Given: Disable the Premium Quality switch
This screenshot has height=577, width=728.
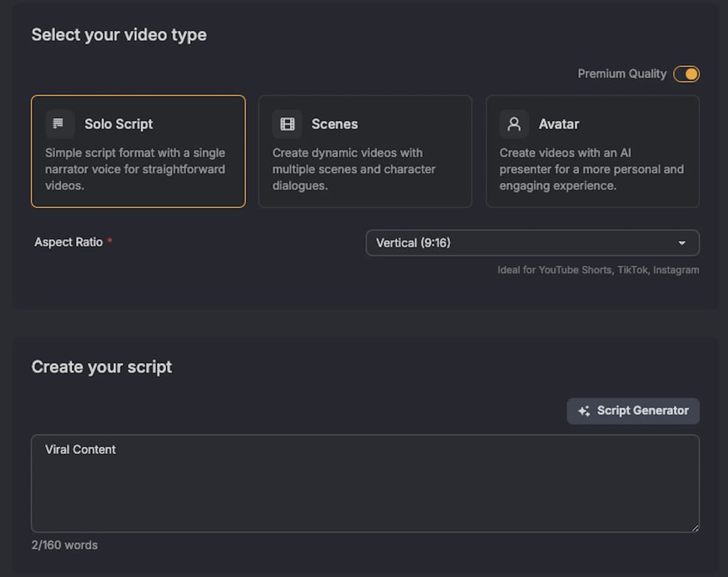Looking at the screenshot, I should tap(686, 74).
